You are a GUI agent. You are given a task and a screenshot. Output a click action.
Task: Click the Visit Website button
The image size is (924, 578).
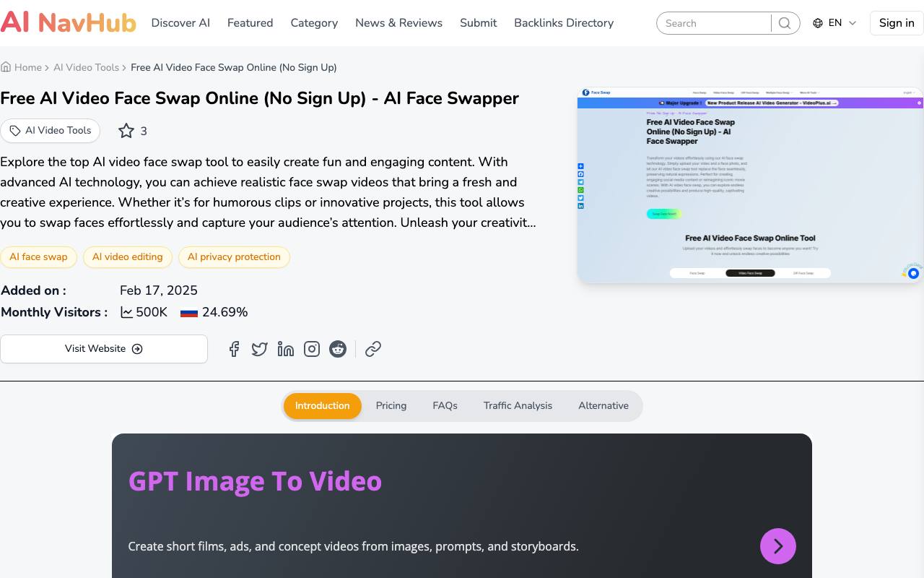(104, 349)
